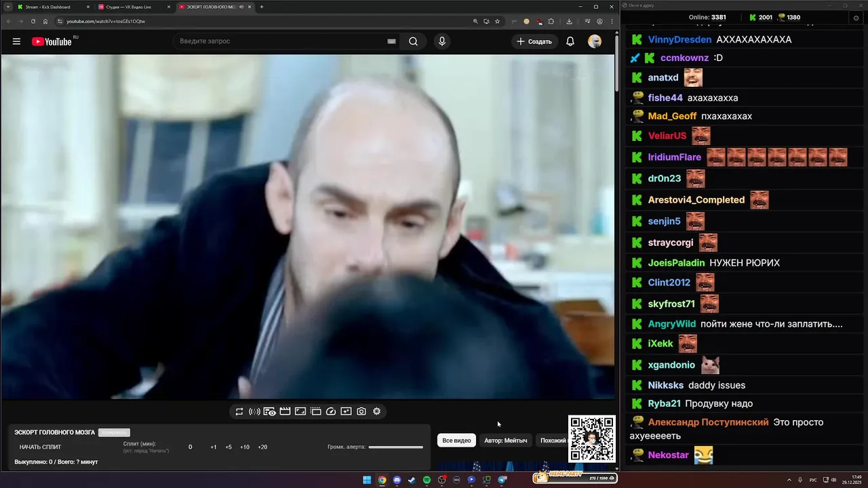Bookmark this page with the star icon

click(x=497, y=21)
